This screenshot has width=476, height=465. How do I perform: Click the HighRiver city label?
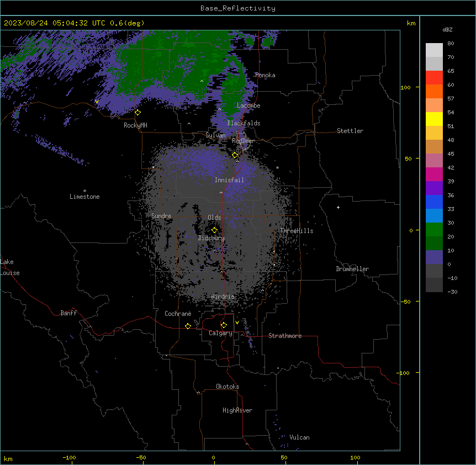tap(237, 410)
